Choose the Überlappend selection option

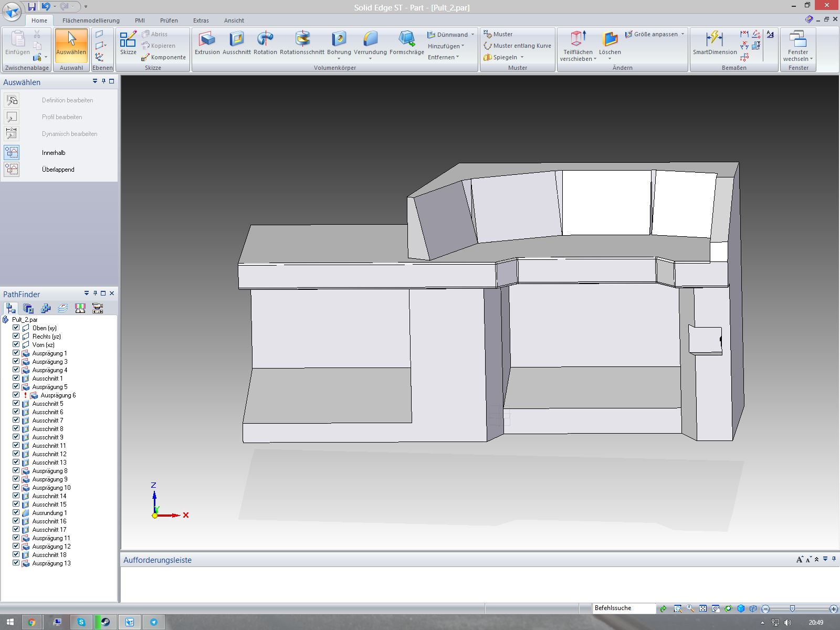58,170
